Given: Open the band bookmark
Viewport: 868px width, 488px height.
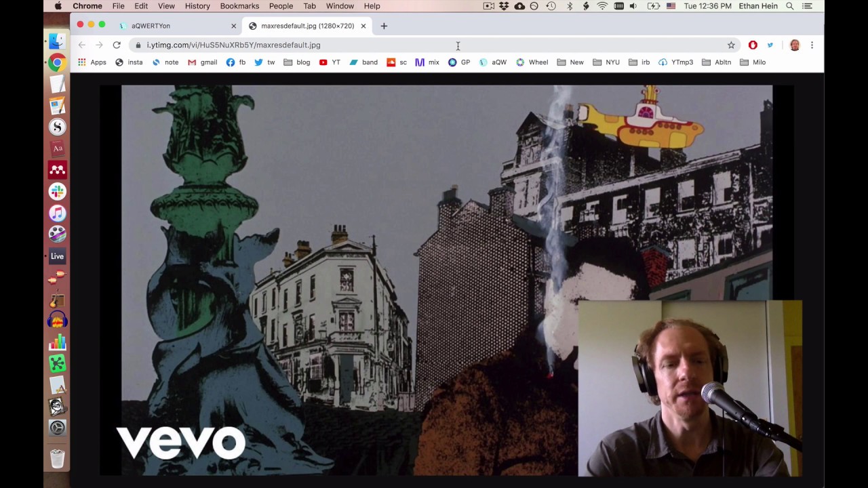Looking at the screenshot, I should click(363, 62).
